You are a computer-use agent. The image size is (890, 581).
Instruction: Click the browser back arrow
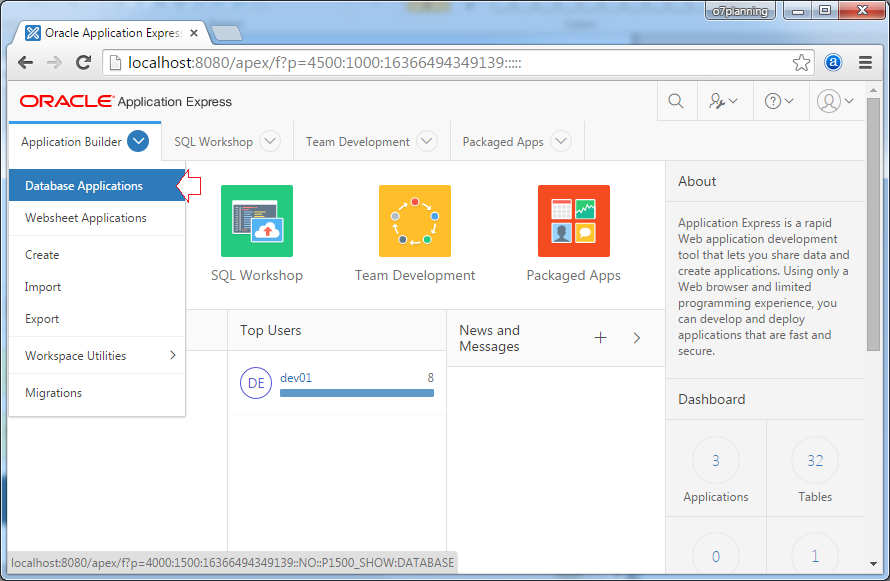click(x=26, y=62)
